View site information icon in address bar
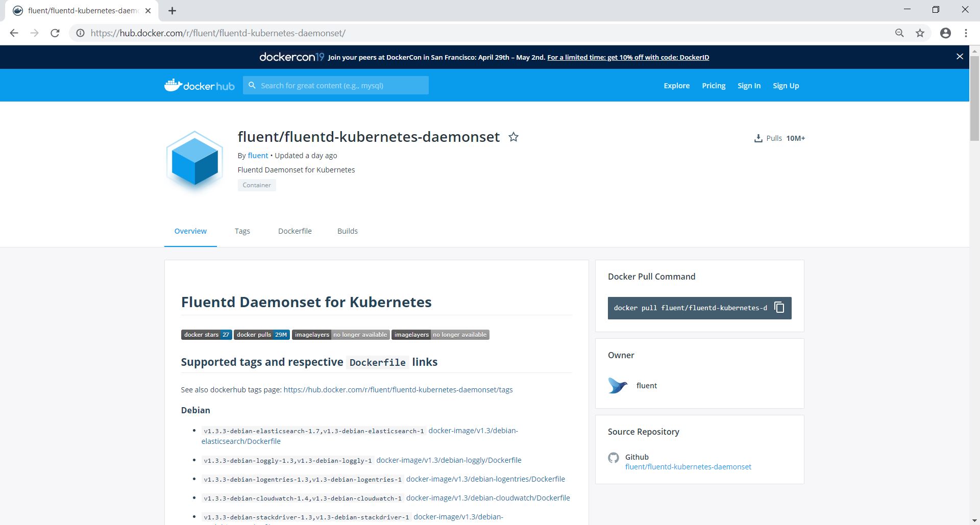This screenshot has width=980, height=525. point(80,33)
